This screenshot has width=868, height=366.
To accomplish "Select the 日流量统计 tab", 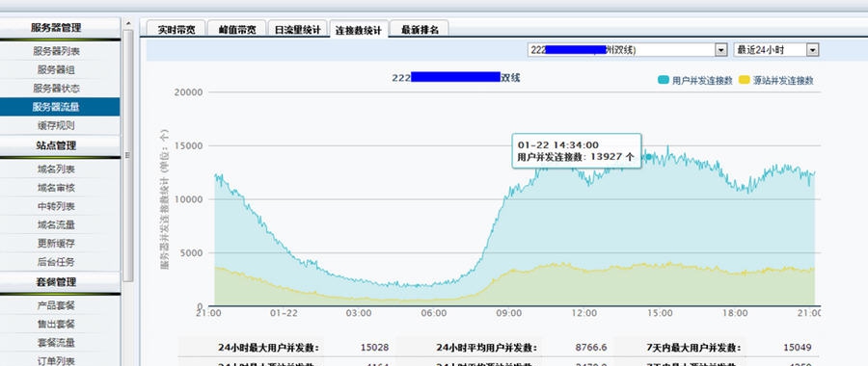I will (x=297, y=30).
